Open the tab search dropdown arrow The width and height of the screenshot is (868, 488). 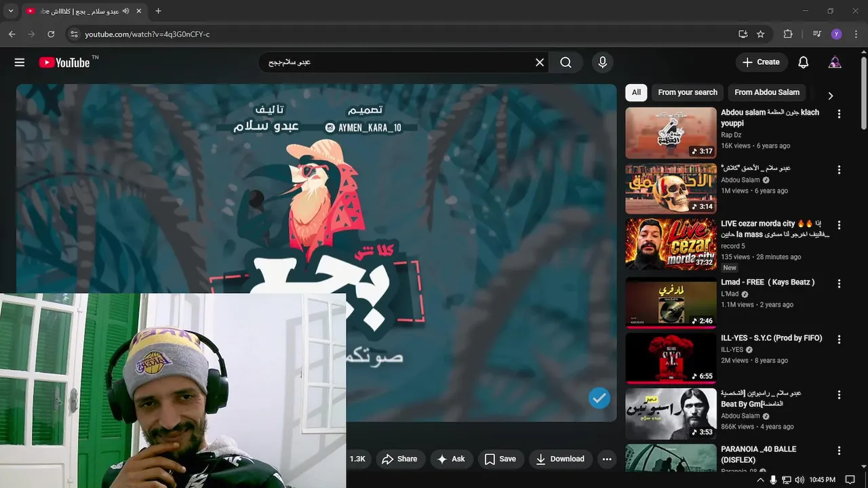pos(10,11)
